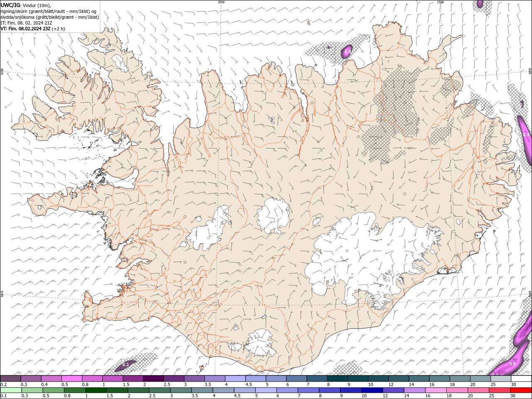Select the bottom-row swatch between 25 and 30
532x399 pixels.
tap(500, 390)
